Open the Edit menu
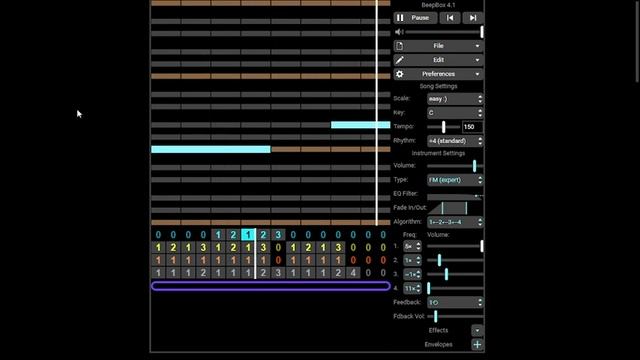The image size is (640, 360). [438, 60]
